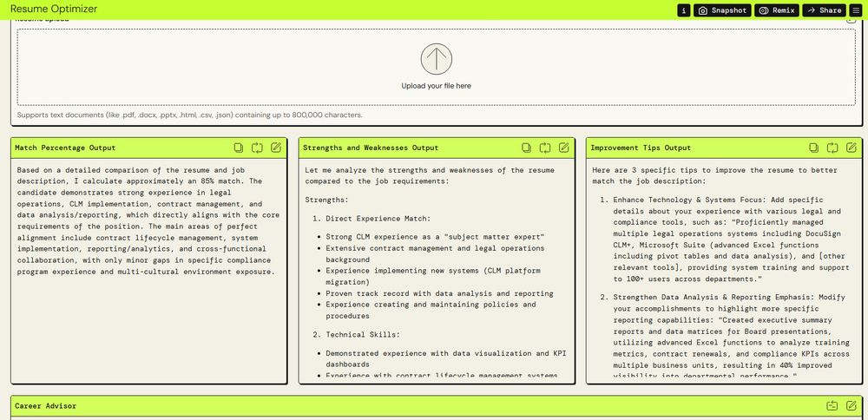Open the info button in the header
This screenshot has width=868, height=420.
(684, 10)
